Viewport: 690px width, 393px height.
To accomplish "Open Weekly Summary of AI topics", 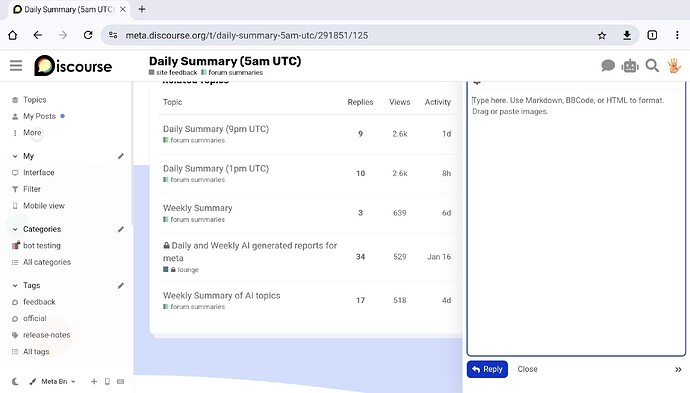I will point(221,296).
